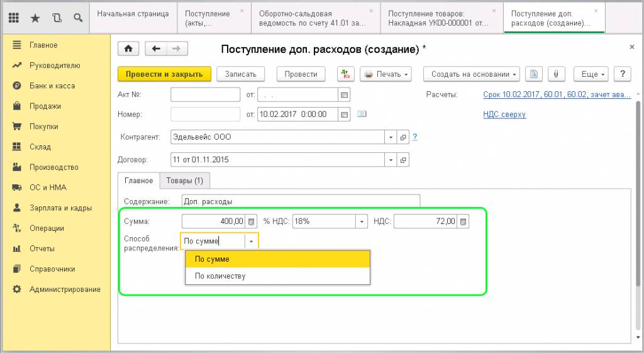Open ОС и НМА section
Screen dimensions: 644x353
pos(48,188)
